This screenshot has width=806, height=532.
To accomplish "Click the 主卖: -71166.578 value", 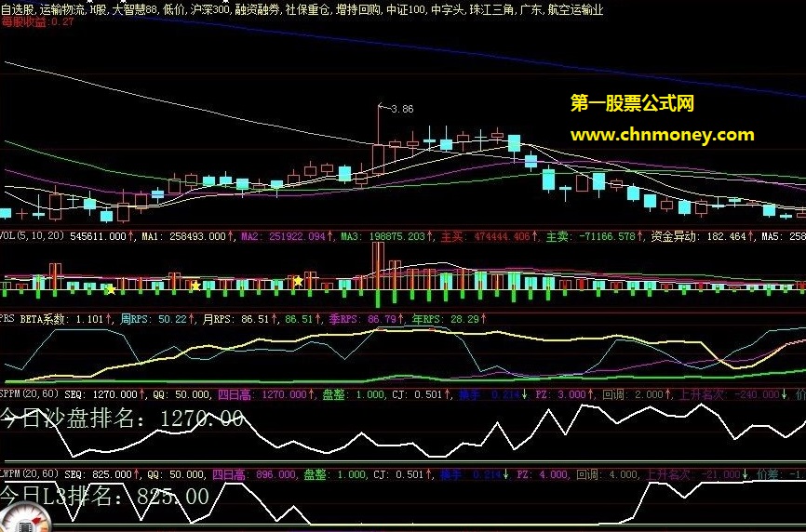I will pos(591,236).
